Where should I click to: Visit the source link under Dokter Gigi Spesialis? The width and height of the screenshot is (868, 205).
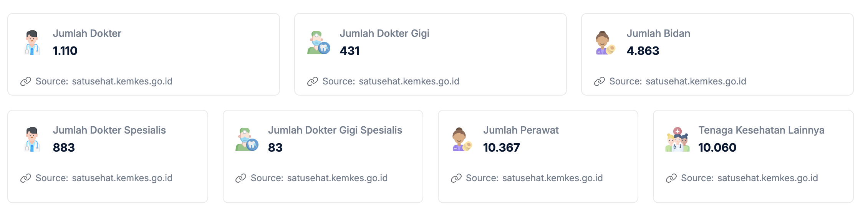337,178
